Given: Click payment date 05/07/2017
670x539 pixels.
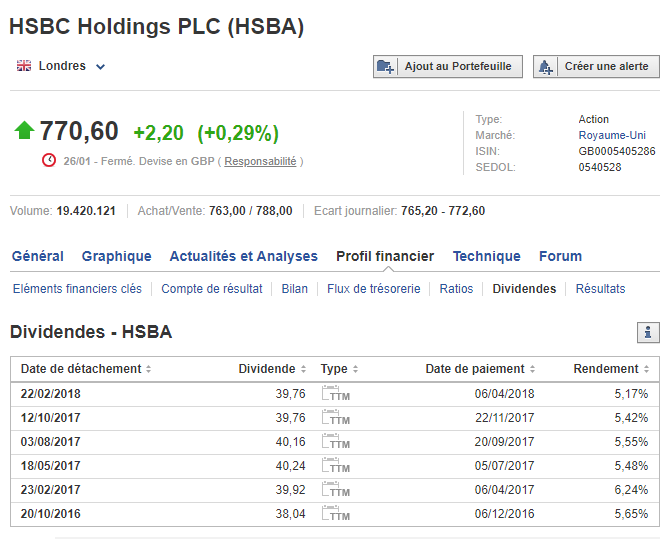Looking at the screenshot, I should pos(505,465).
